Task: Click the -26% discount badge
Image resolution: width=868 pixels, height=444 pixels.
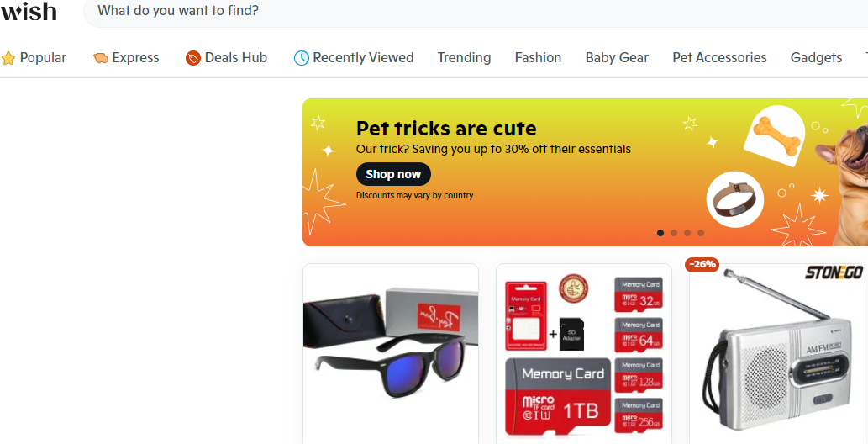Action: pos(702,264)
